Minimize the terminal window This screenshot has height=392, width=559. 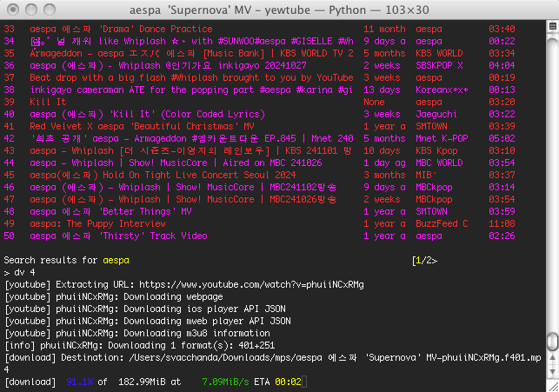tap(31, 10)
